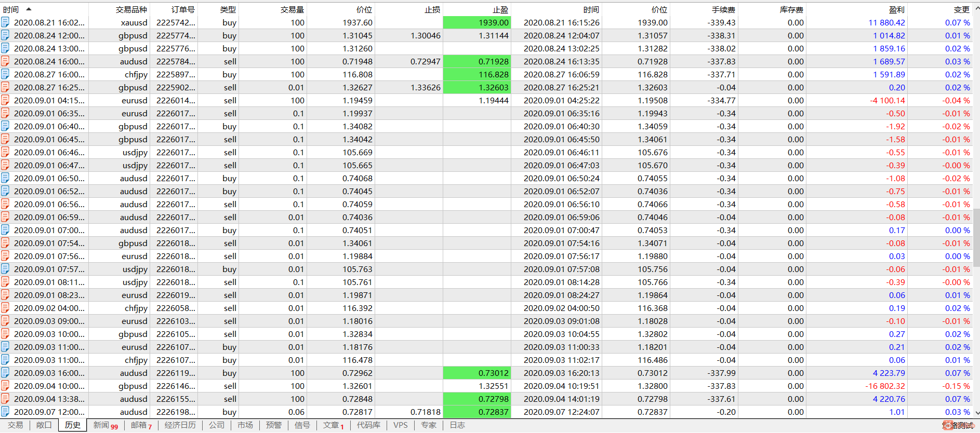This screenshot has width=980, height=433.
Task: Open the 经济日历 tab
Action: (180, 425)
